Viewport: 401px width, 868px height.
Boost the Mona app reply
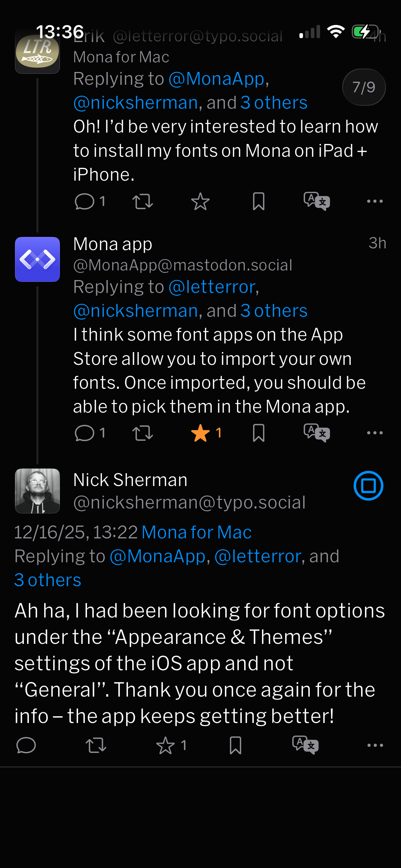[143, 433]
